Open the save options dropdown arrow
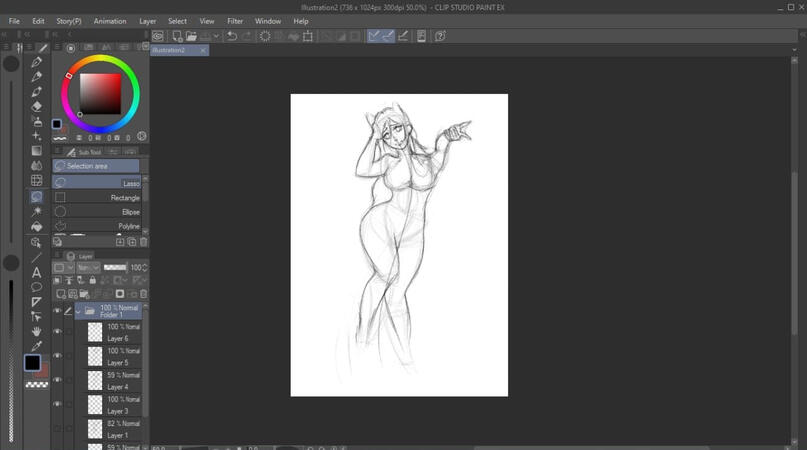The width and height of the screenshot is (807, 450). [x=216, y=36]
